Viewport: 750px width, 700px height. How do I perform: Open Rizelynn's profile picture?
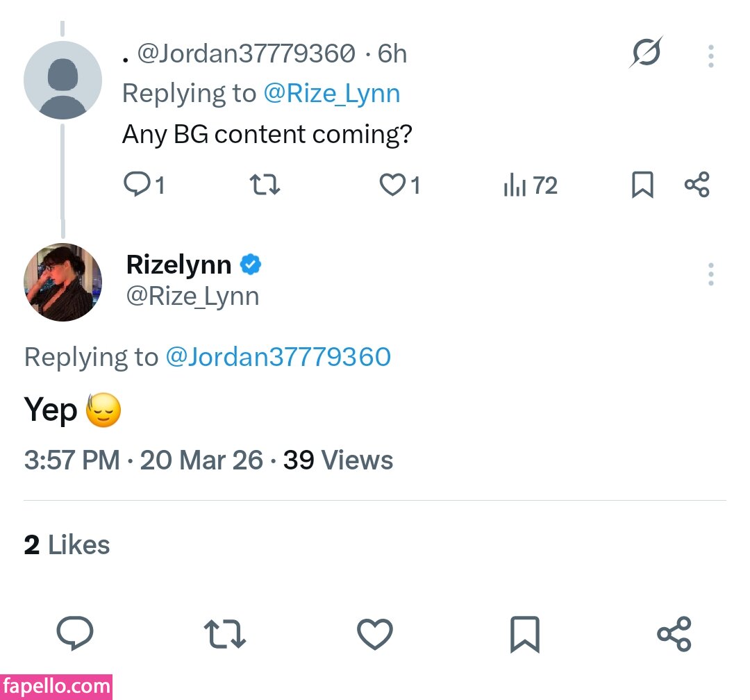(x=62, y=283)
